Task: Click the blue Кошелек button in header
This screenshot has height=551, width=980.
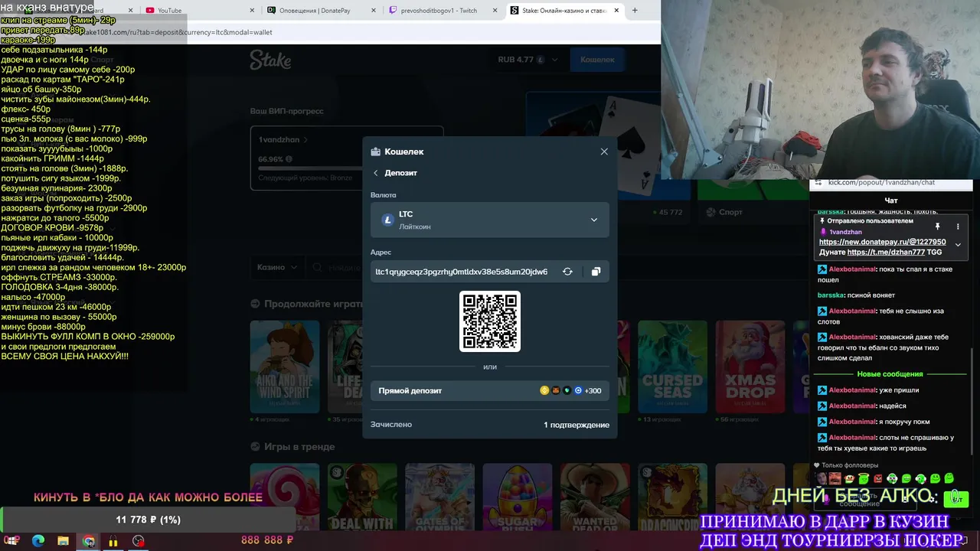Action: tap(597, 60)
